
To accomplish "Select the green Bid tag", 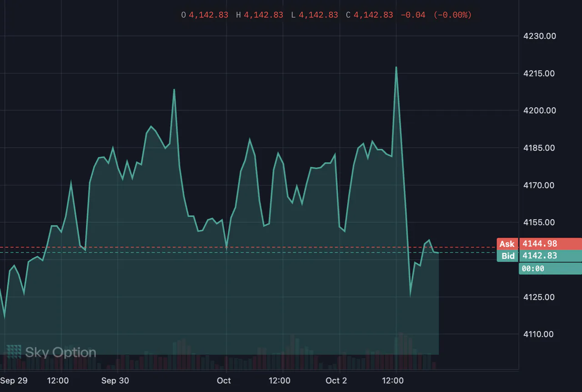I will pos(507,256).
